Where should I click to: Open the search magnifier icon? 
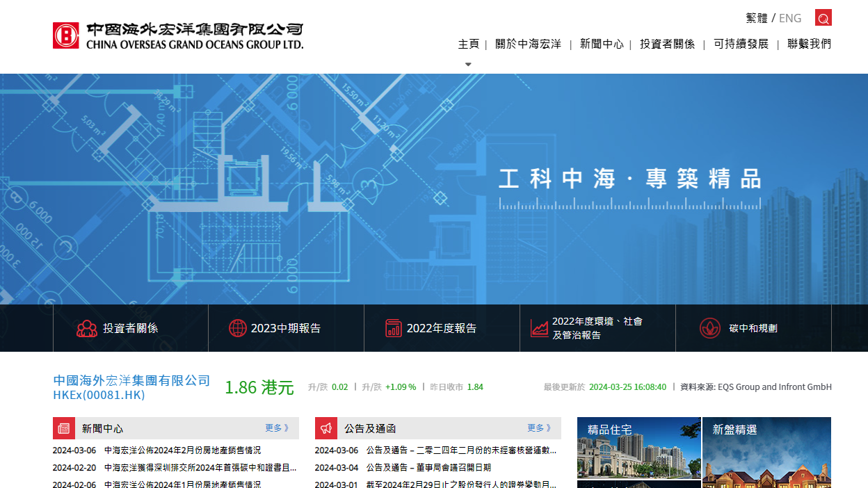point(823,17)
